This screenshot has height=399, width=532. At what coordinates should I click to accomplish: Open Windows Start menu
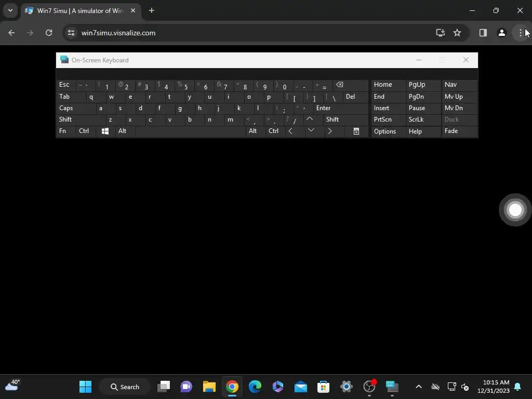(x=86, y=387)
